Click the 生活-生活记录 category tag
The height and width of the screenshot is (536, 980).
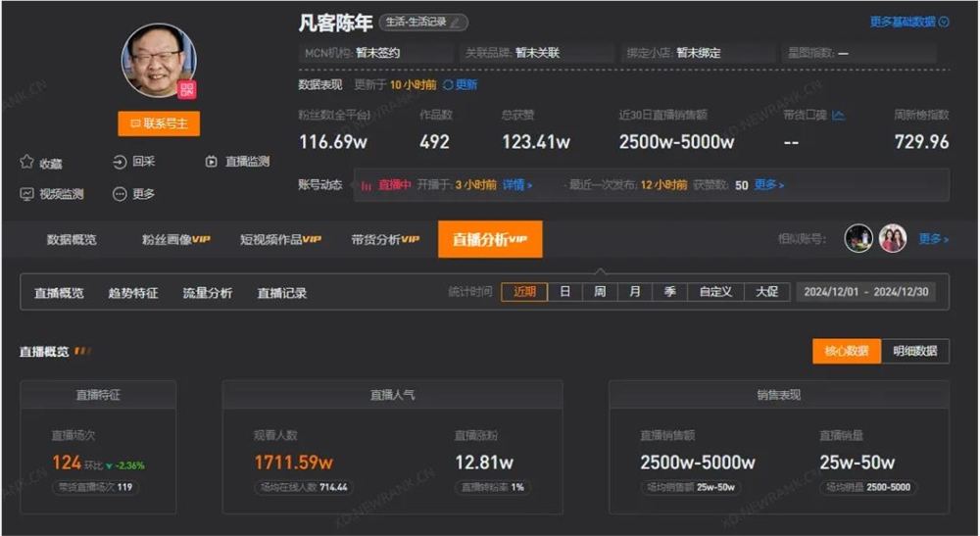(x=423, y=23)
